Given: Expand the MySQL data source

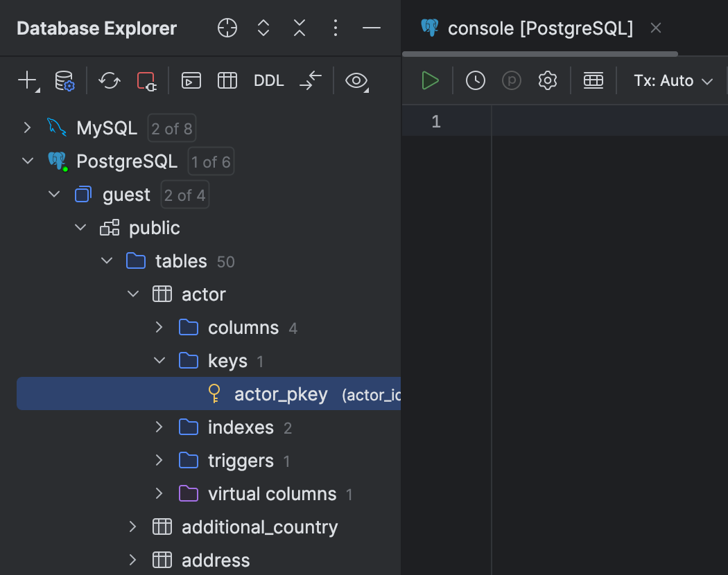Looking at the screenshot, I should [x=27, y=127].
